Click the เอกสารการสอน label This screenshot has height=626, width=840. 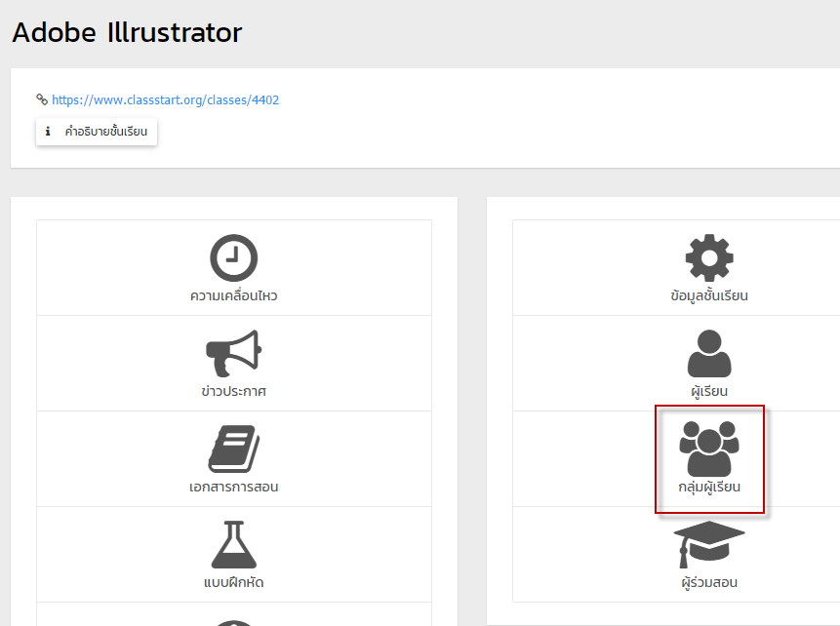[233, 487]
